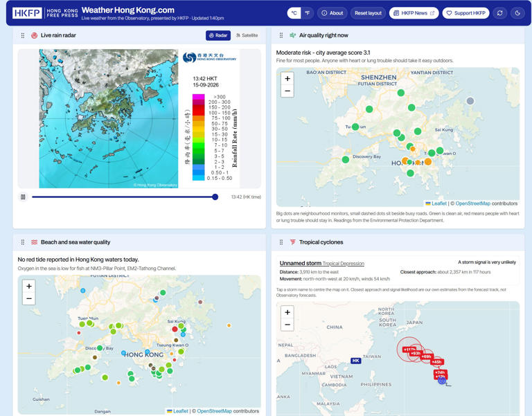The image size is (532, 416).
Task: Open OpenStreetMap link on beach water map
Action: tap(215, 411)
